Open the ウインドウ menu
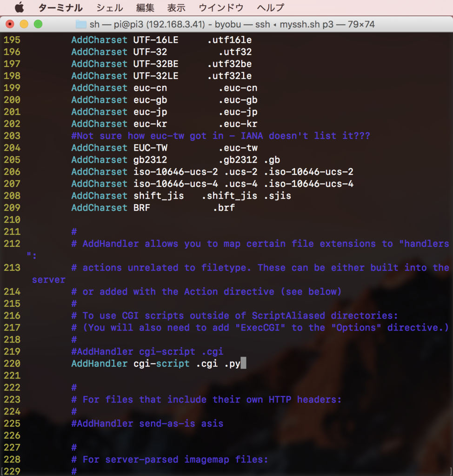453x476 pixels. (221, 7)
